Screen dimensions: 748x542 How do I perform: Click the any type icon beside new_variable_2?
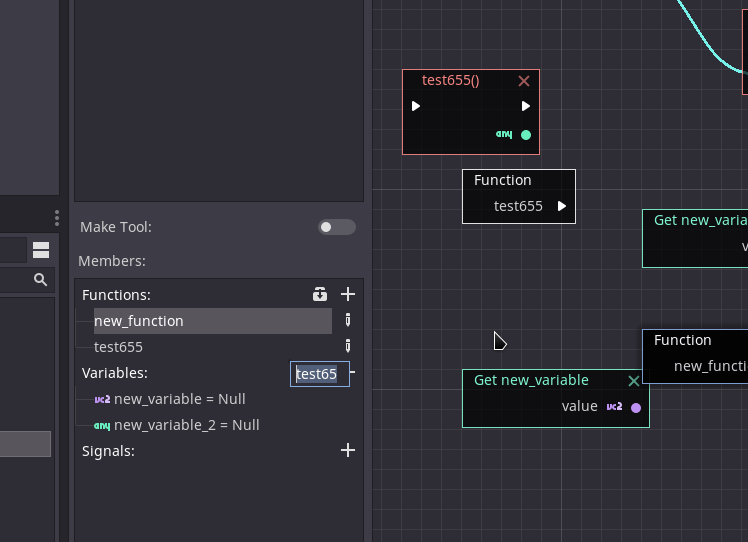coord(102,425)
